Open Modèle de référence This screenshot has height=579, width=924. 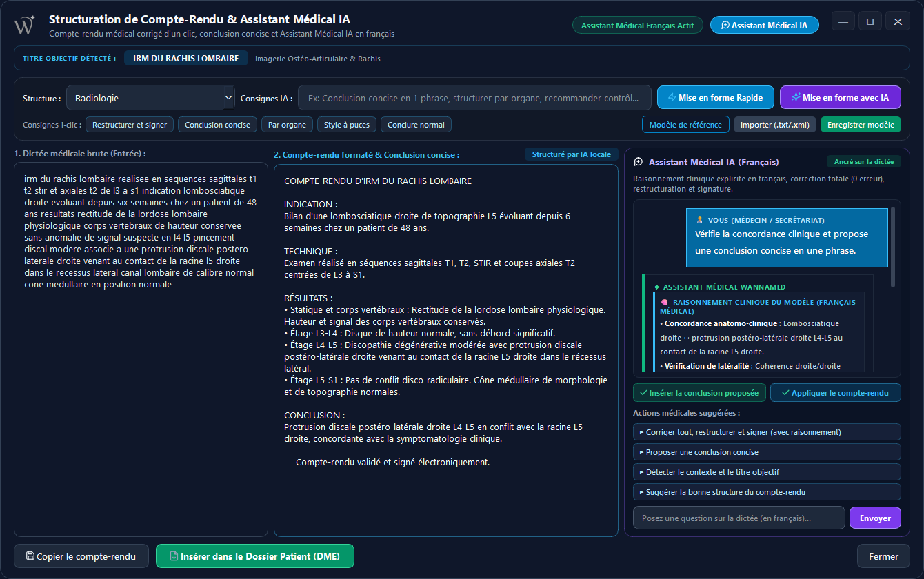pos(685,125)
